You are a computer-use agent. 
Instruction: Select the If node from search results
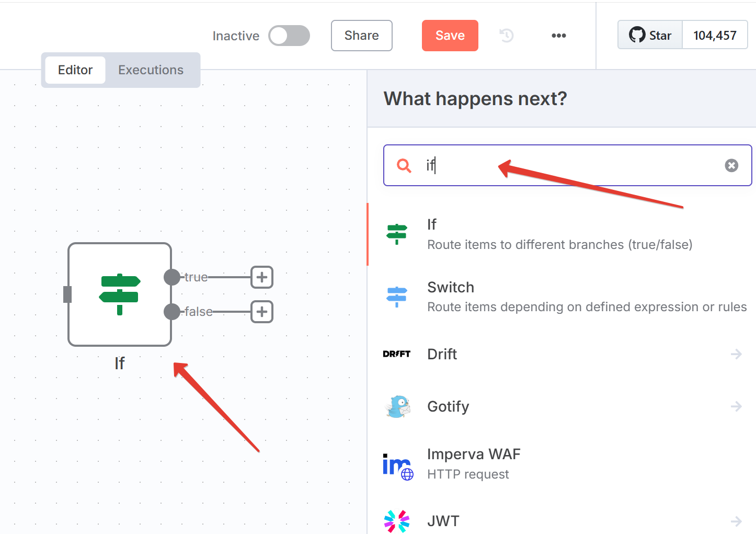coord(562,234)
